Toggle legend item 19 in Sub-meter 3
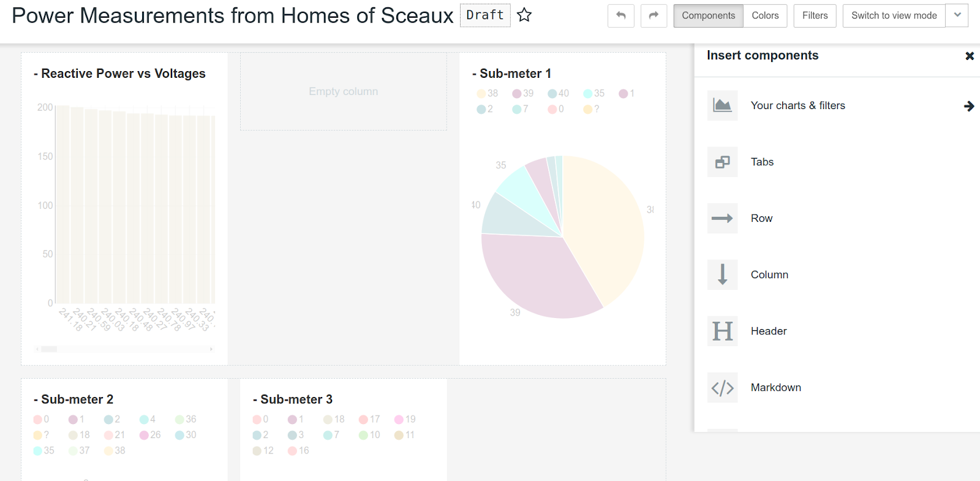 pos(405,420)
